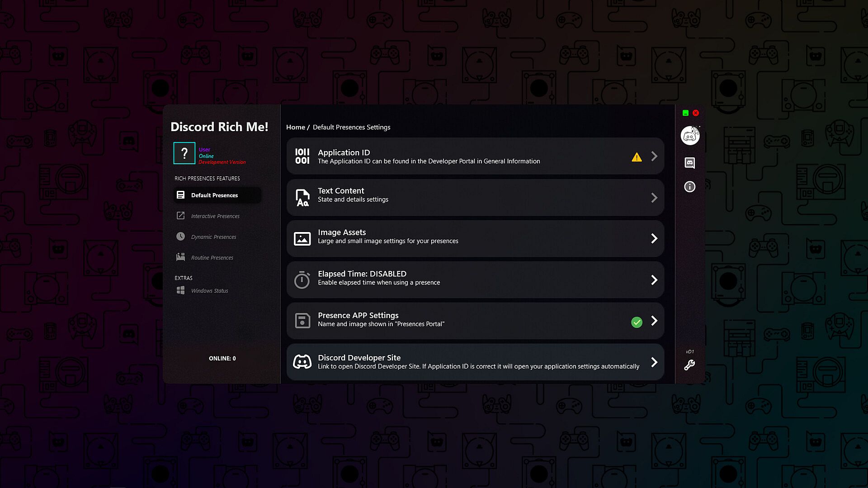The width and height of the screenshot is (868, 488).
Task: Click the Interactive Presences edit icon
Action: click(180, 216)
